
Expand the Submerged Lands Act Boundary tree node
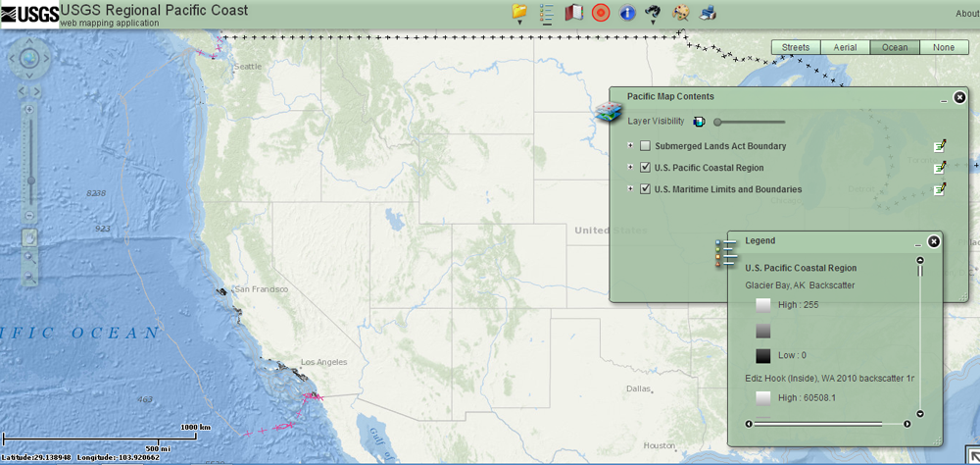[630, 146]
